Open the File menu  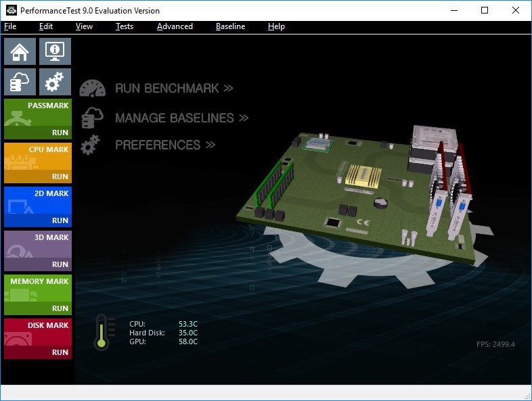[x=10, y=26]
